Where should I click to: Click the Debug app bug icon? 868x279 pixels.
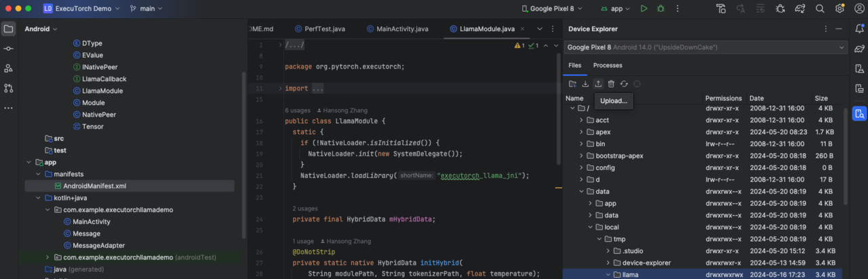(660, 9)
